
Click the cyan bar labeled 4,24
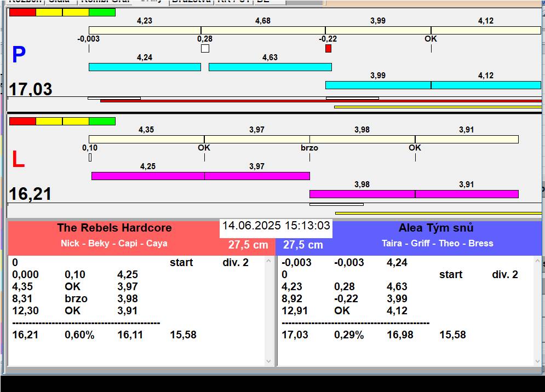click(x=145, y=67)
